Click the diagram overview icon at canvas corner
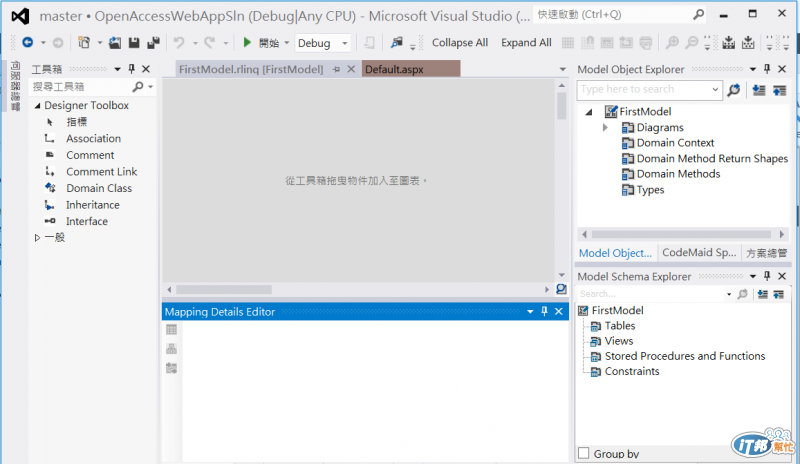 point(561,289)
